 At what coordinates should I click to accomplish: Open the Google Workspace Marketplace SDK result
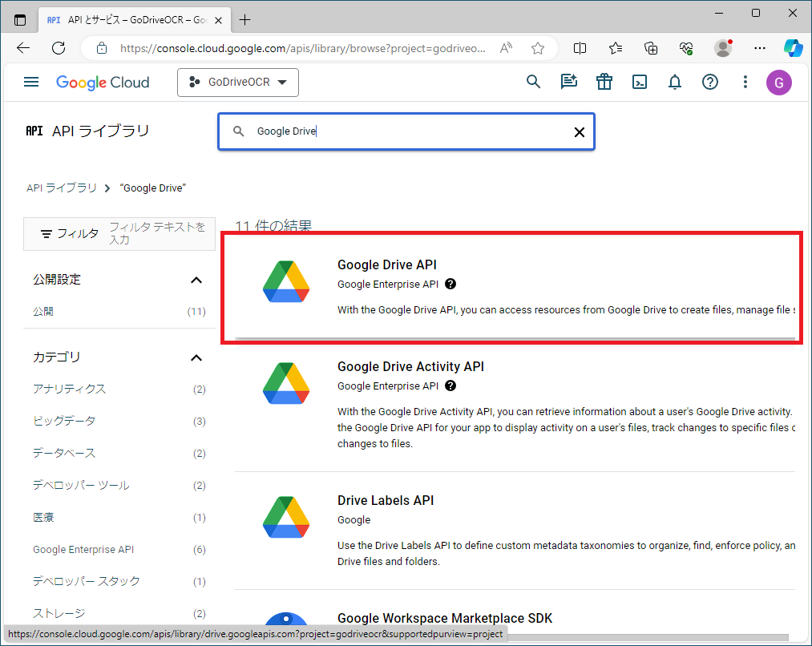point(445,618)
